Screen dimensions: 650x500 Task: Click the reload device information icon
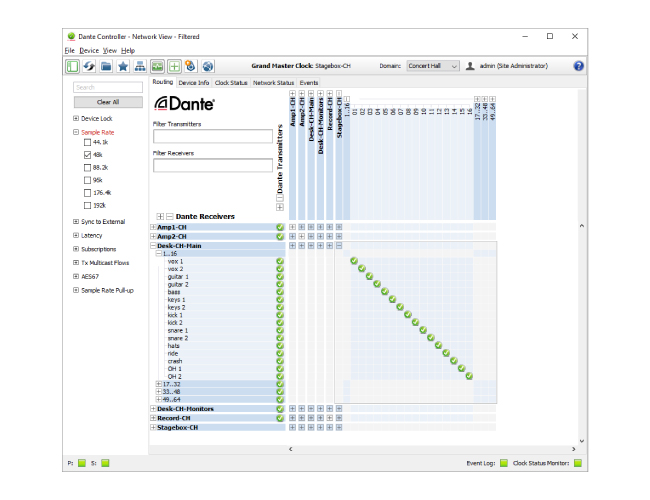89,66
